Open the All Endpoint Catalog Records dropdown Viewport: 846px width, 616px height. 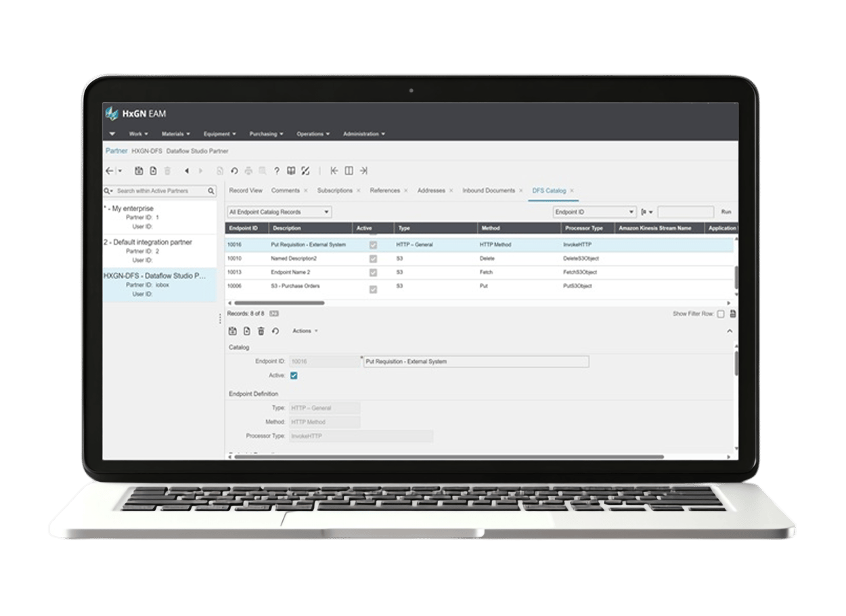(x=279, y=211)
